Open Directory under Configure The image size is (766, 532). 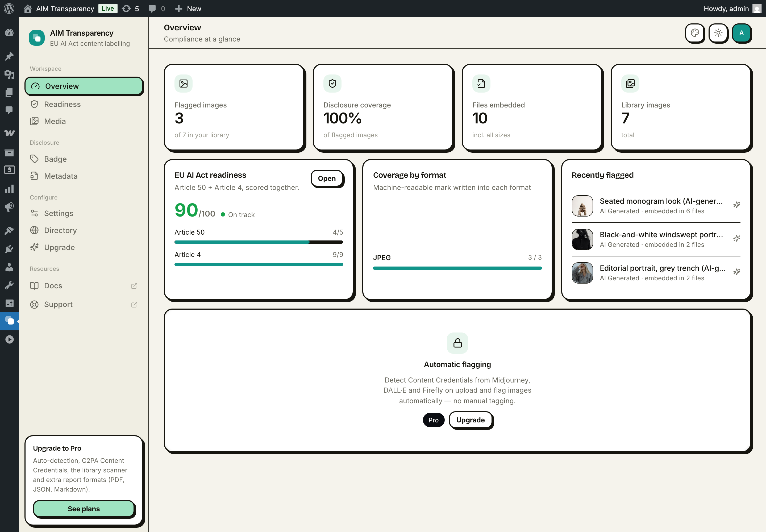coord(84,230)
